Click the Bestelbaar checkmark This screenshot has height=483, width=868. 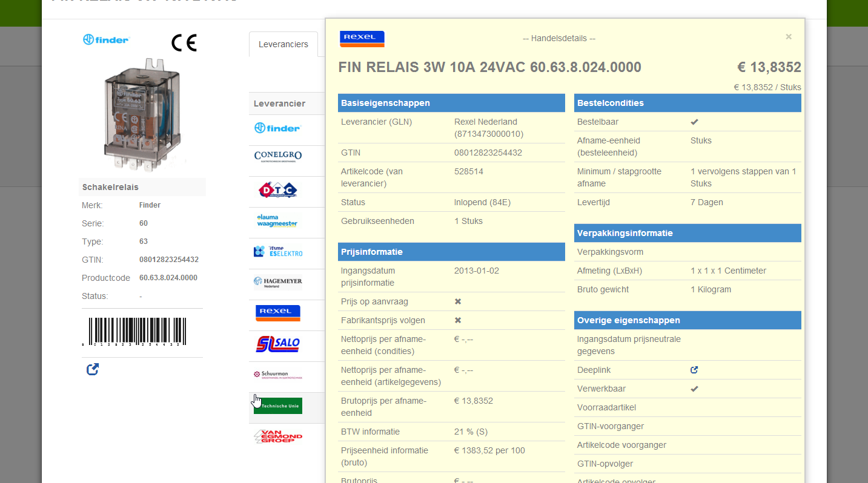[x=694, y=122]
